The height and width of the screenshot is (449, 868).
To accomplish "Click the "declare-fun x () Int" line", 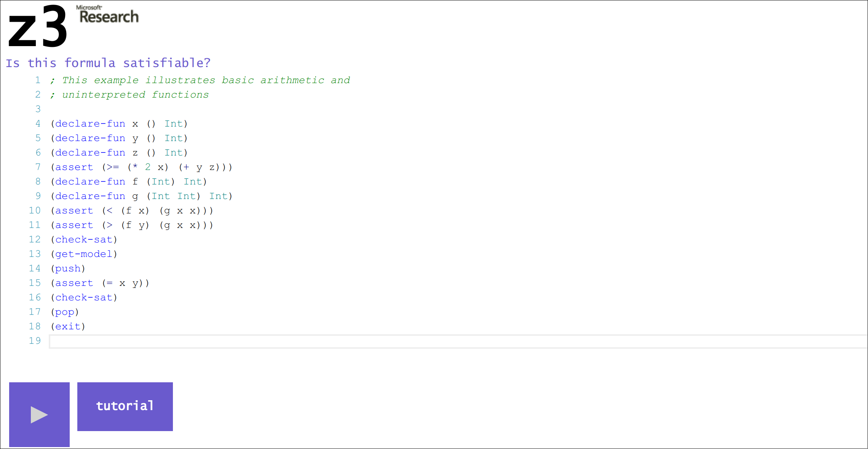I will pos(119,124).
